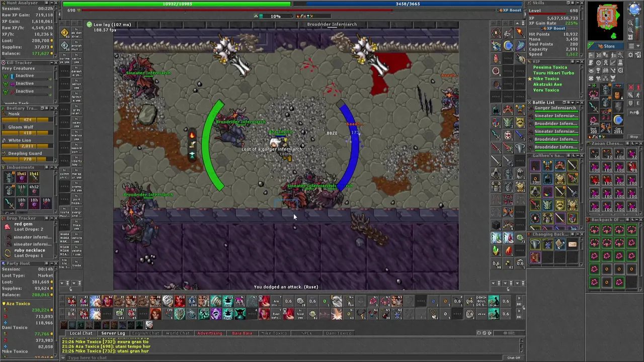Viewport: 644px width, 362px height.
Task: Click the sword weapon slot
Action: click(x=593, y=107)
